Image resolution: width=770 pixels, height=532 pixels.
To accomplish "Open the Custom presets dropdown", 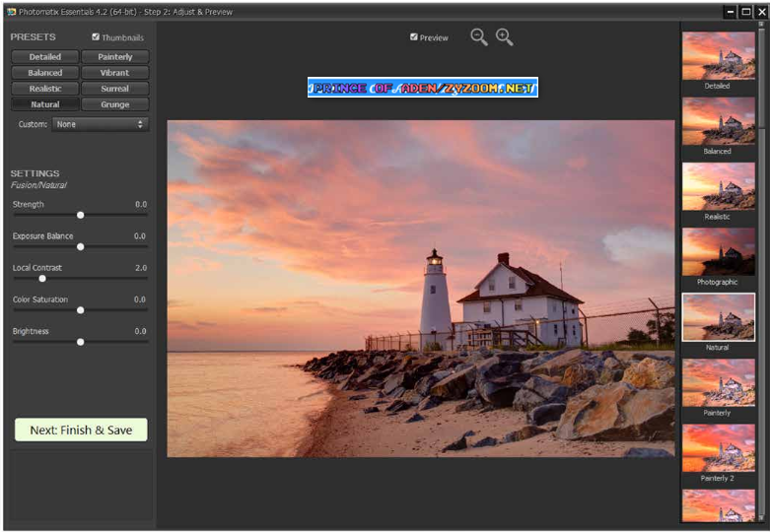I will 101,124.
